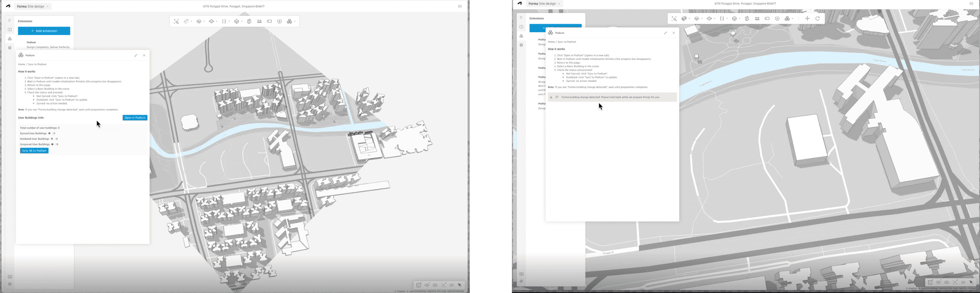This screenshot has height=293, width=980.
Task: Click the measure distance icon in right window toolbar
Action: [757, 19]
